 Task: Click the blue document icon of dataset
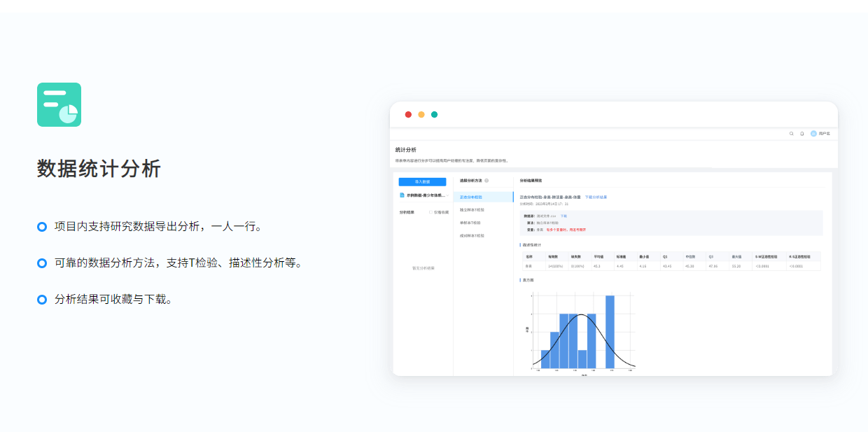tap(402, 195)
